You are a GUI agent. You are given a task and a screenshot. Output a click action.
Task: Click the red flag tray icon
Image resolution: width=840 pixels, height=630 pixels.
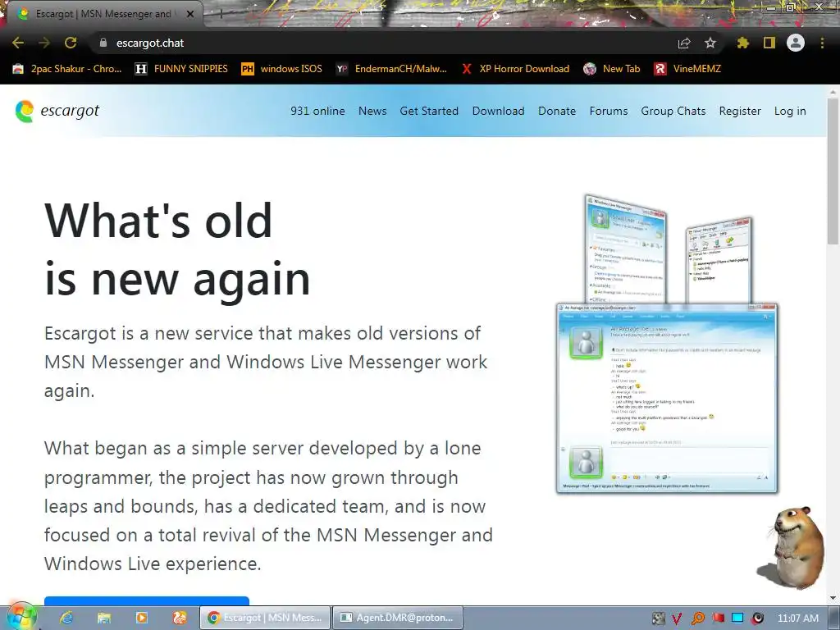click(x=718, y=619)
